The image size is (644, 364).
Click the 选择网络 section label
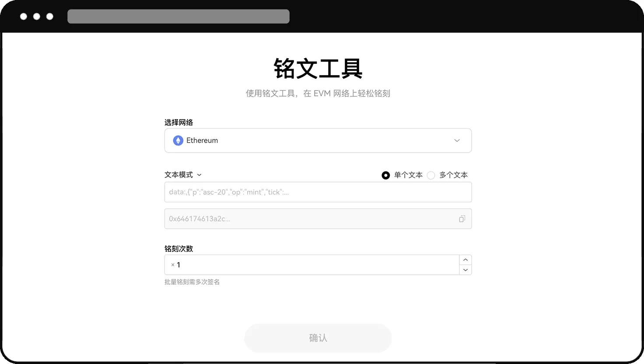coord(179,122)
